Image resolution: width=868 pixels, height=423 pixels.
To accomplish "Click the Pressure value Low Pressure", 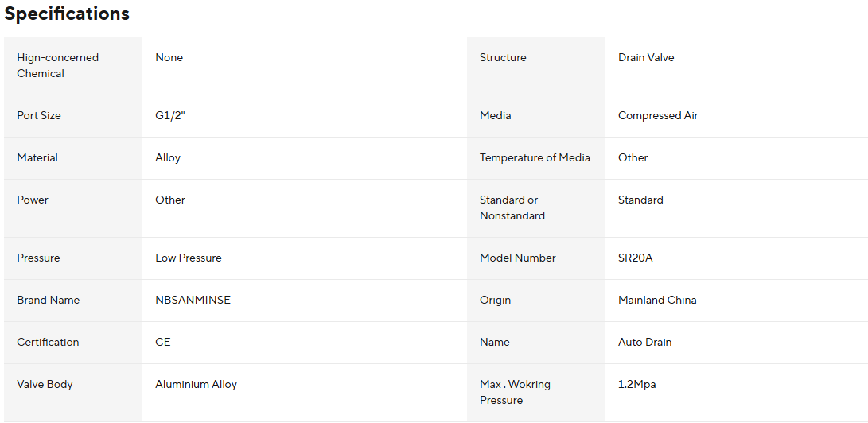I will pos(189,258).
